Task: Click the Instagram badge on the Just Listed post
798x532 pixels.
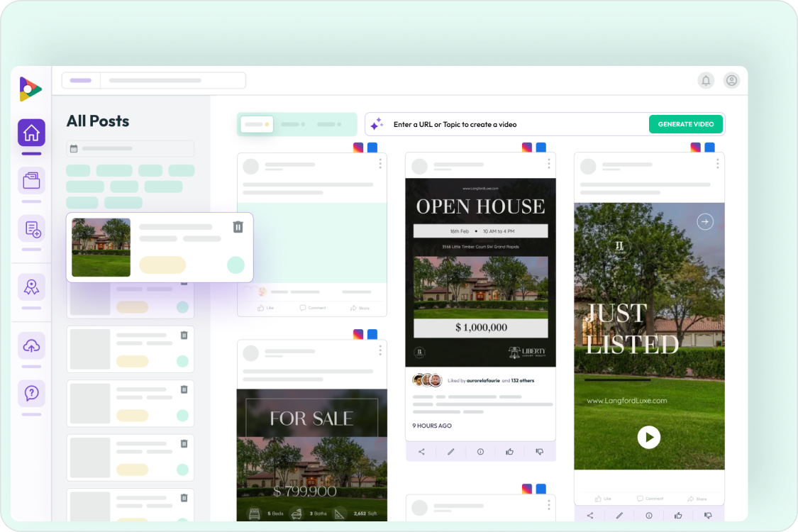Action: (695, 146)
